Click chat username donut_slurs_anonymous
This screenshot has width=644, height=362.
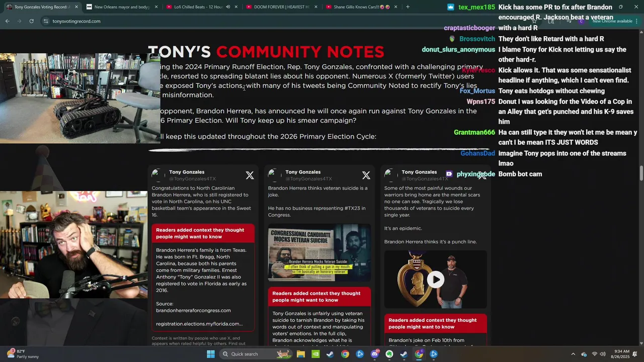pyautogui.click(x=458, y=50)
